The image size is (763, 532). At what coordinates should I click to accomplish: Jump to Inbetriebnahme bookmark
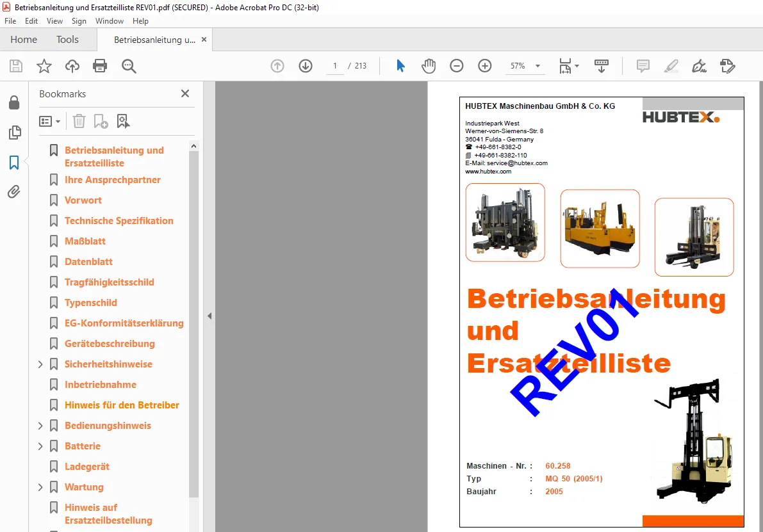click(100, 385)
